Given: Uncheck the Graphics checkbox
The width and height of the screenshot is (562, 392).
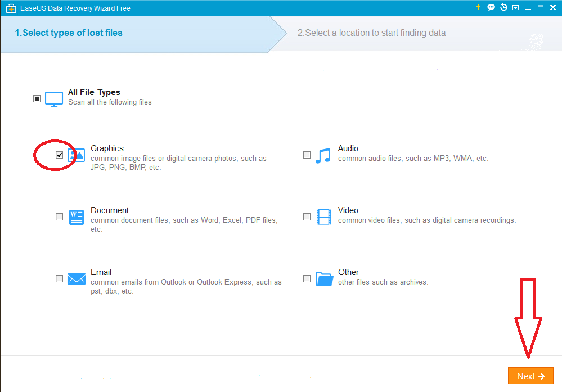Looking at the screenshot, I should 59,155.
